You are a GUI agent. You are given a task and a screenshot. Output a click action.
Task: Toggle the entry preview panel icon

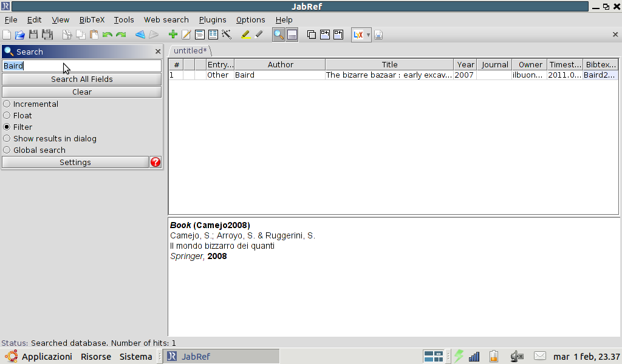click(x=292, y=35)
